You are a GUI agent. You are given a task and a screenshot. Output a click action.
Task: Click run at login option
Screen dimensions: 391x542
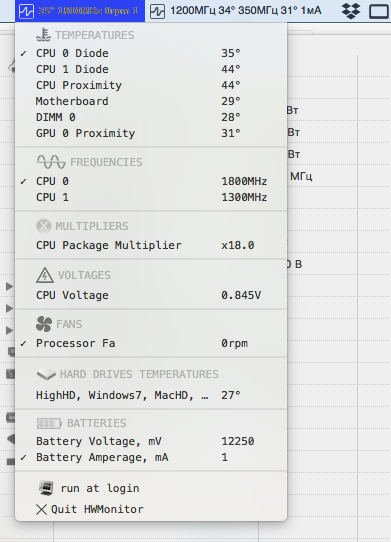151,488
